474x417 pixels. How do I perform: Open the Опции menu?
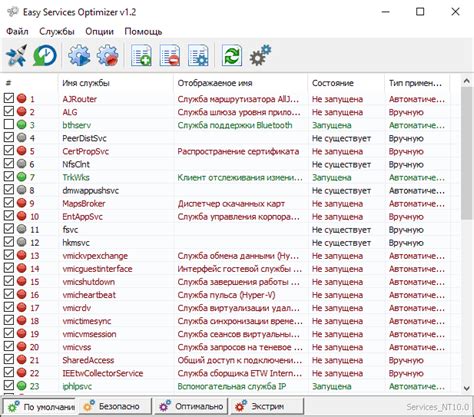pyautogui.click(x=99, y=32)
